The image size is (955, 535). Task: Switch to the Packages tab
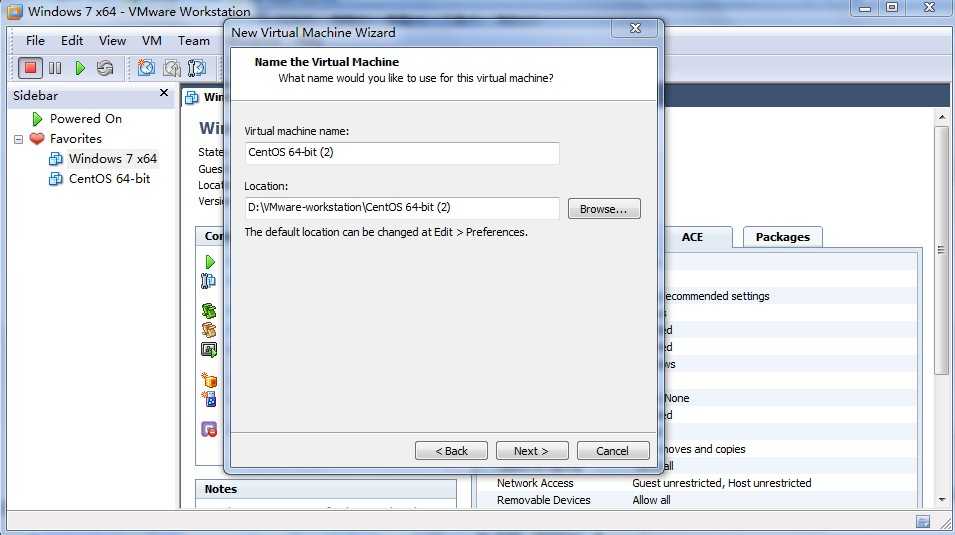(783, 237)
